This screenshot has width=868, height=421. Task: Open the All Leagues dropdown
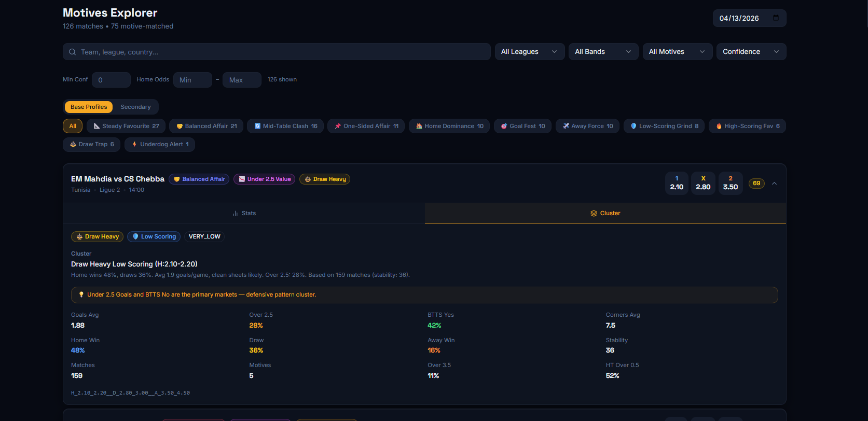529,52
